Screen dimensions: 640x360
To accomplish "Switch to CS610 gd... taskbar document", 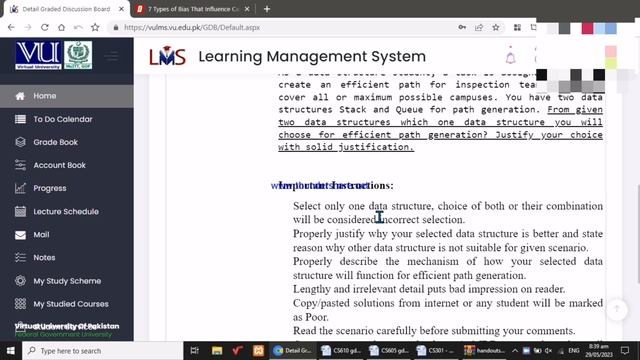I will pyautogui.click(x=342, y=351).
